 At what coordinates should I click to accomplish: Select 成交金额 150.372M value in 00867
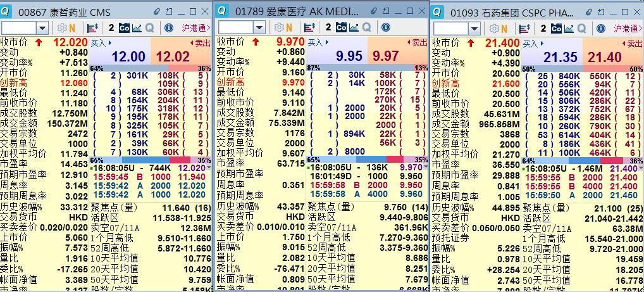pyautogui.click(x=67, y=123)
